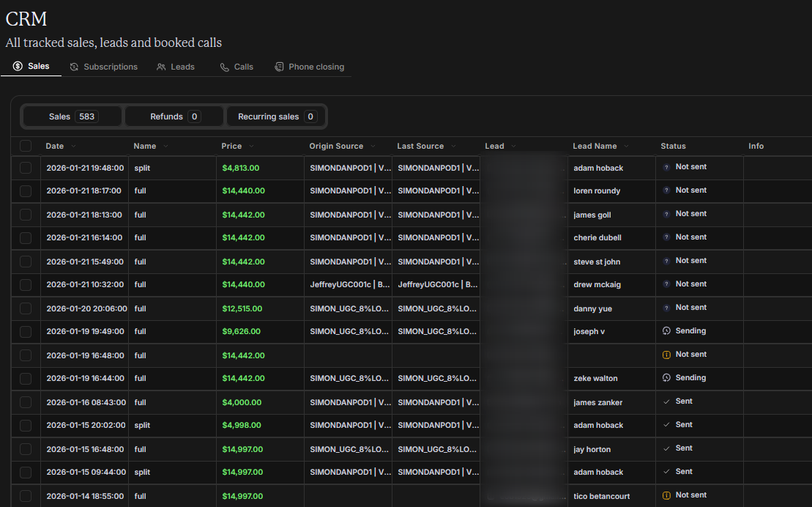Click Not sent question icon for drew mckaig
This screenshot has width=812, height=507.
(x=666, y=284)
